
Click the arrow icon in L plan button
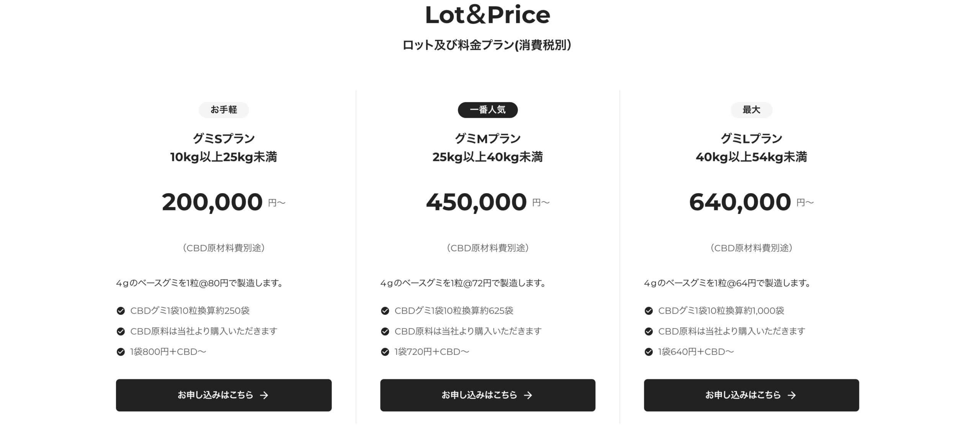click(792, 395)
